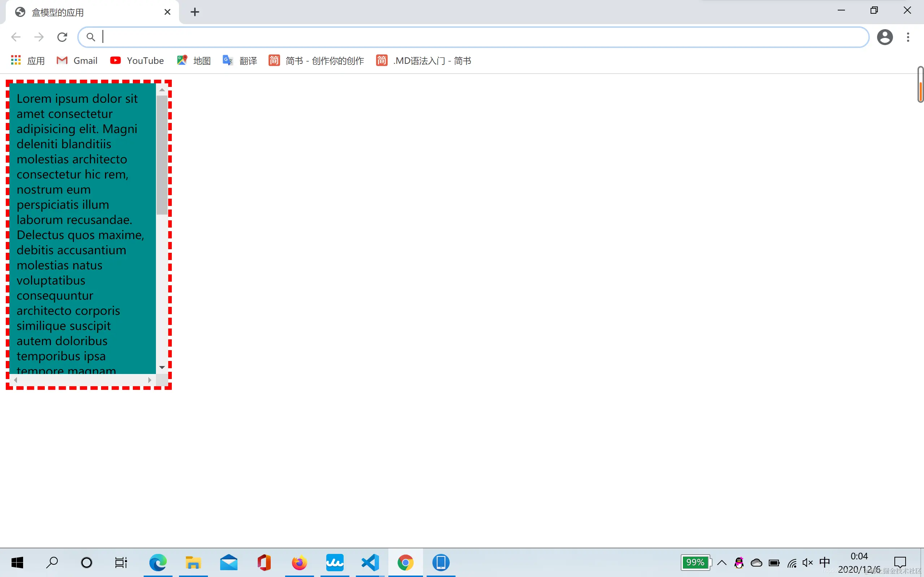Click the browser reload button
924x577 pixels.
pos(62,37)
